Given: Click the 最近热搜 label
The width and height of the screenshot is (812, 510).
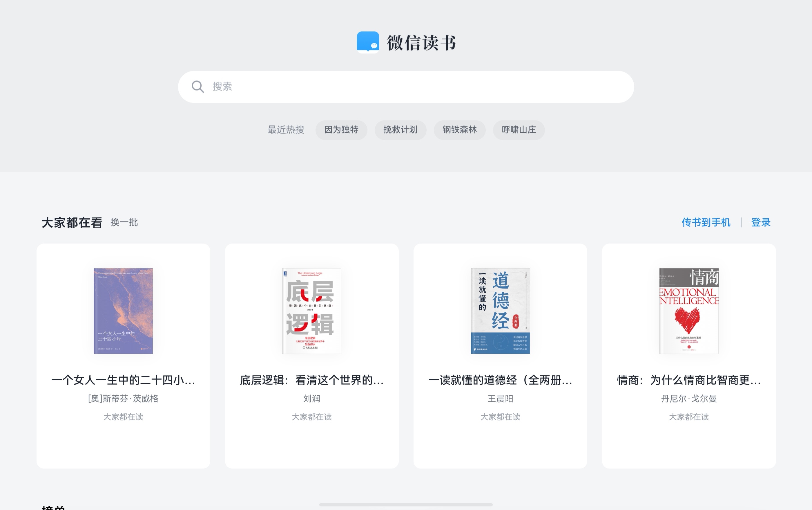Looking at the screenshot, I should click(x=286, y=130).
